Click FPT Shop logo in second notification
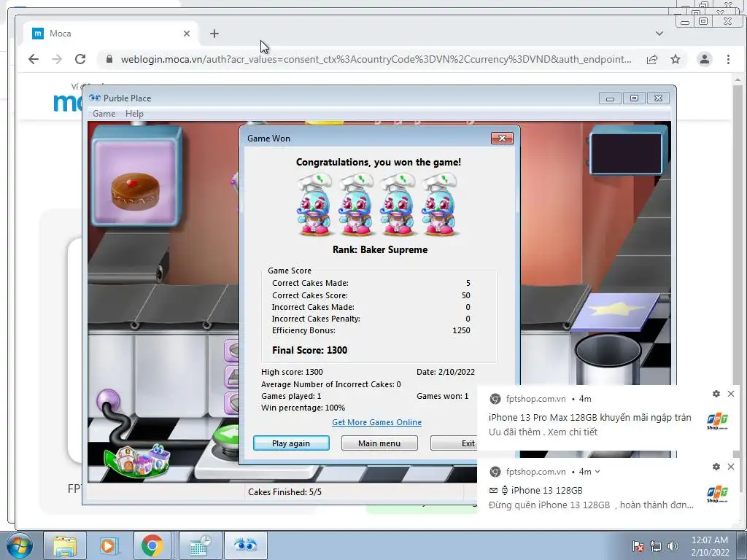The height and width of the screenshot is (560, 747). pos(717,494)
